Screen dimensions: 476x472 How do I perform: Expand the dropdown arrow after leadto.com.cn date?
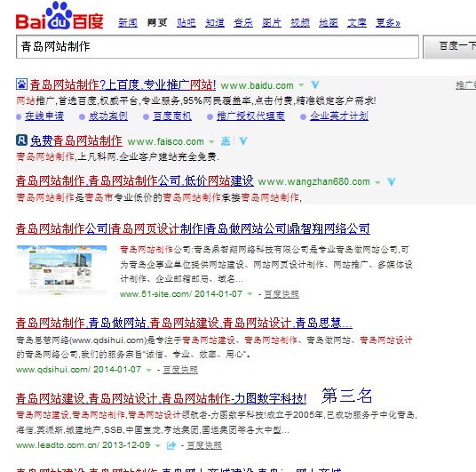157,445
